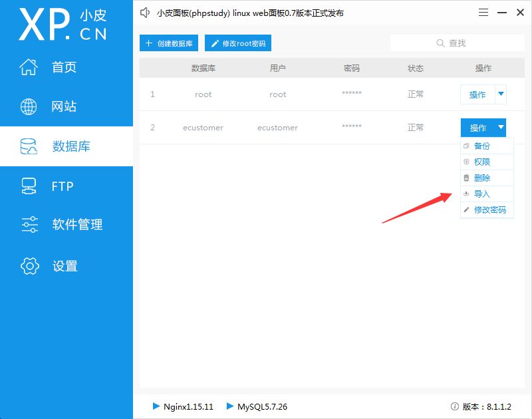The image size is (532, 419).
Task: Click the database cloud icon
Action: click(29, 146)
